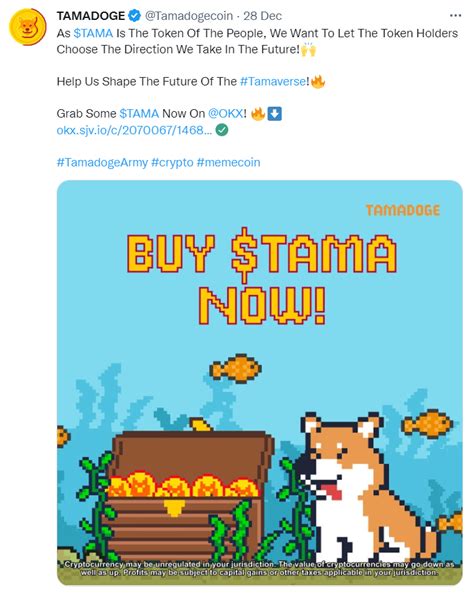The width and height of the screenshot is (474, 593).
Task: Click the first $TAMA cashtag
Action: point(93,33)
